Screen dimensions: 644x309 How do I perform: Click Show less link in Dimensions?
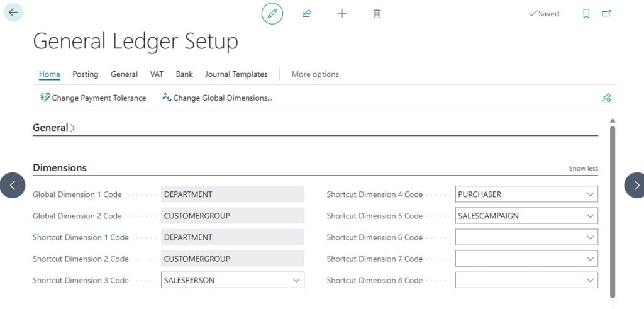(x=583, y=168)
